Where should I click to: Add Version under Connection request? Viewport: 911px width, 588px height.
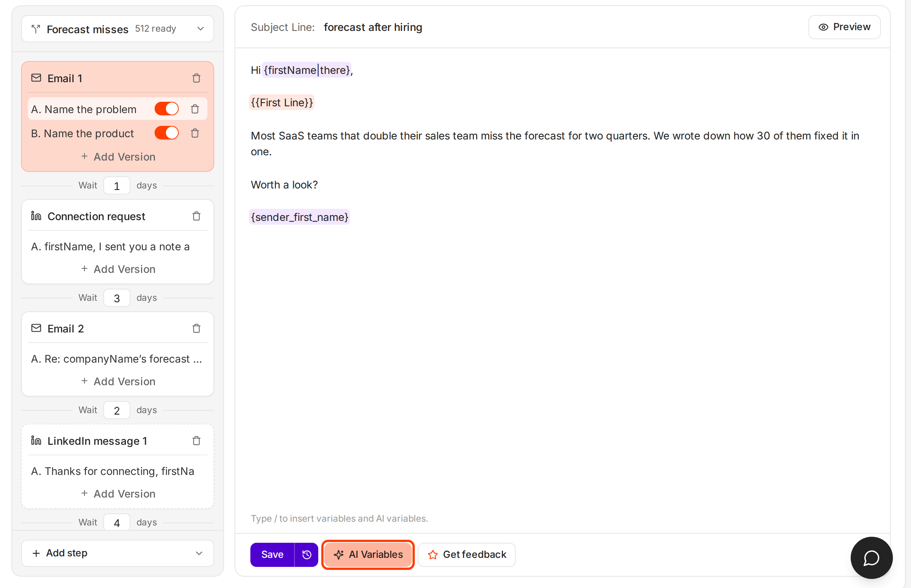tap(118, 269)
